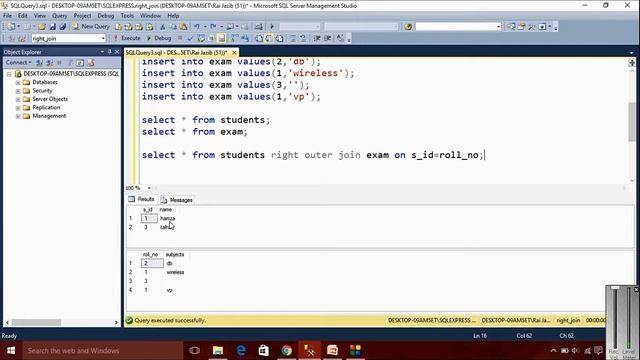640x360 pixels.
Task: Open Chrome from the taskbar
Action: tap(287, 351)
